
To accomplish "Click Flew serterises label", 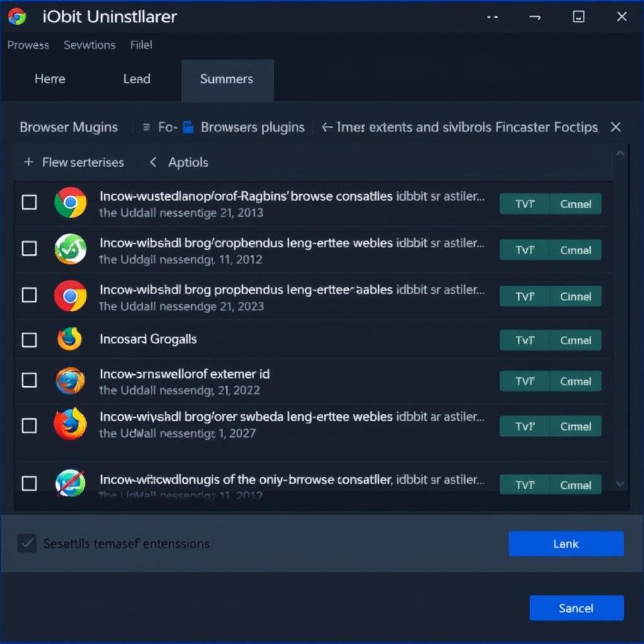I will coord(83,162).
